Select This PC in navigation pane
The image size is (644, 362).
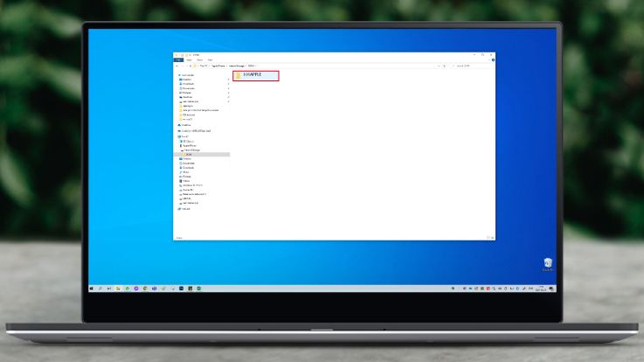pos(185,136)
